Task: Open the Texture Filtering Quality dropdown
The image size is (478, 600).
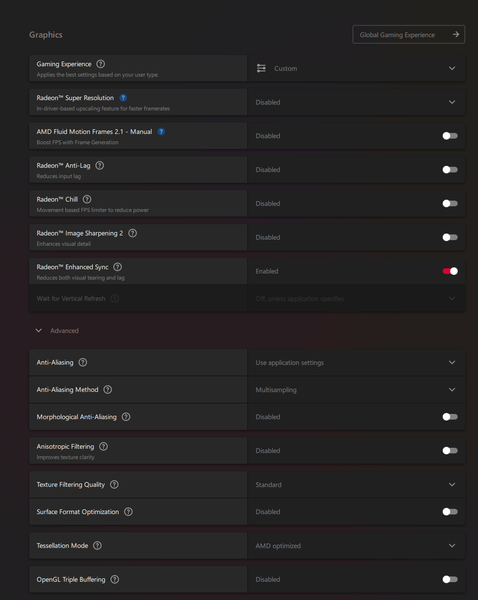Action: (x=356, y=484)
